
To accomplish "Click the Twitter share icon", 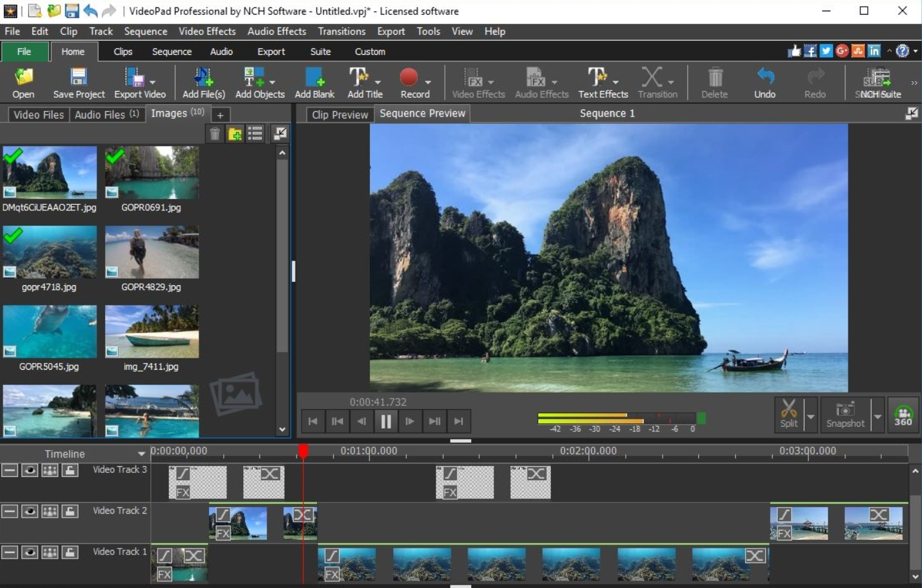I will pyautogui.click(x=826, y=51).
